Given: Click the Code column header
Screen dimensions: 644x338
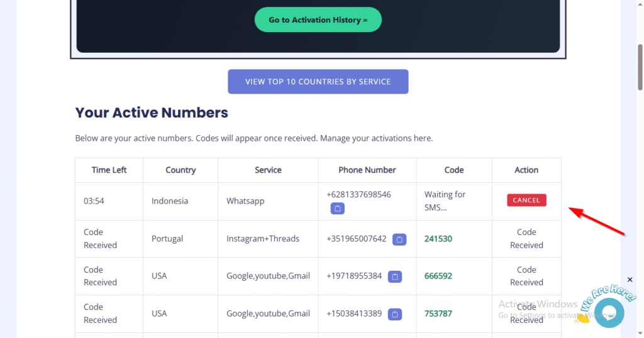Looking at the screenshot, I should tap(454, 170).
